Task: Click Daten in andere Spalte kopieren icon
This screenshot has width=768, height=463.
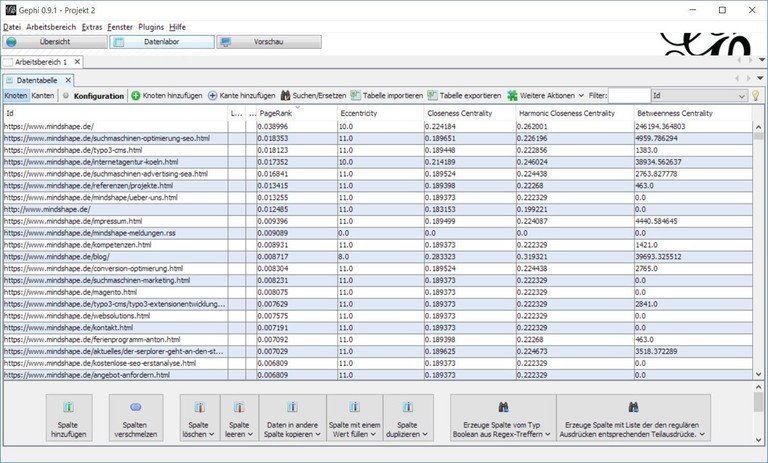Action: point(292,407)
